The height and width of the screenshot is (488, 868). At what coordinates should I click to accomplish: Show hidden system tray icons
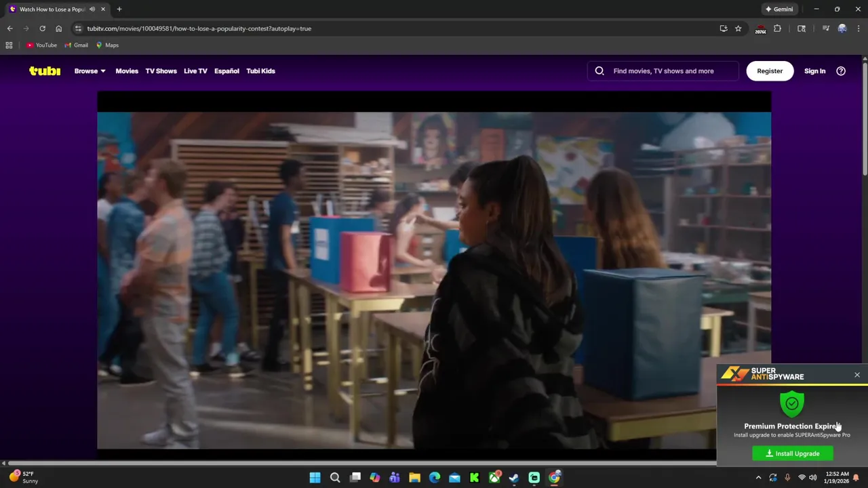758,477
